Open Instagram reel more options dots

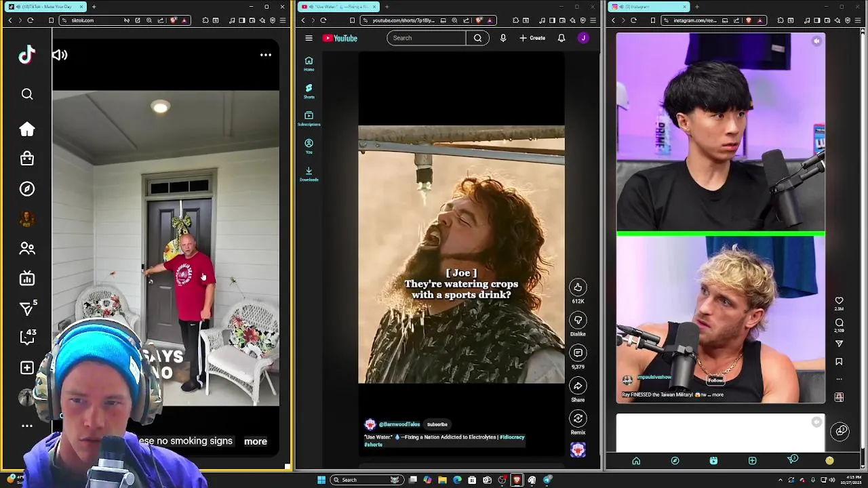tap(839, 379)
